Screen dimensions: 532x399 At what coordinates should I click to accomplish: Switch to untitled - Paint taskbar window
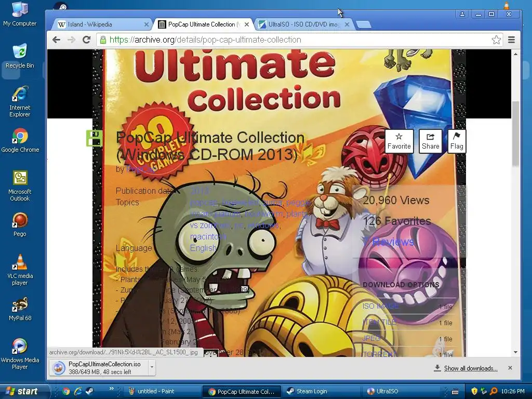point(162,391)
